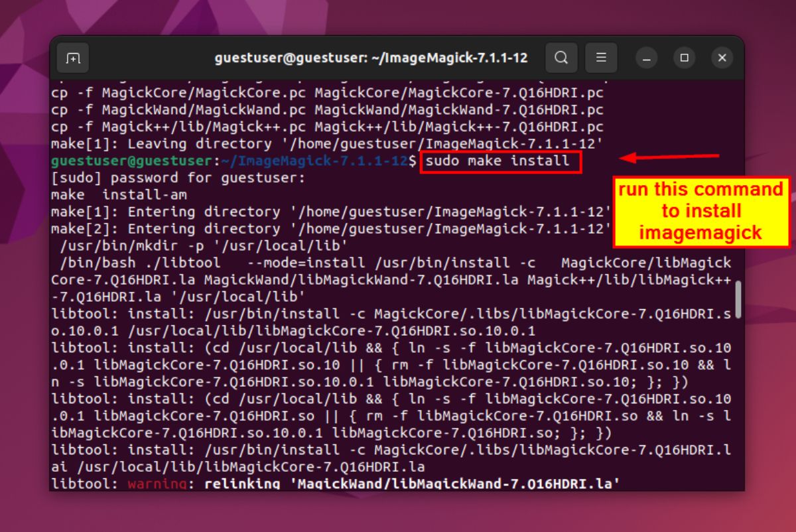796x532 pixels.
Task: Open a new terminal tab
Action: click(73, 58)
